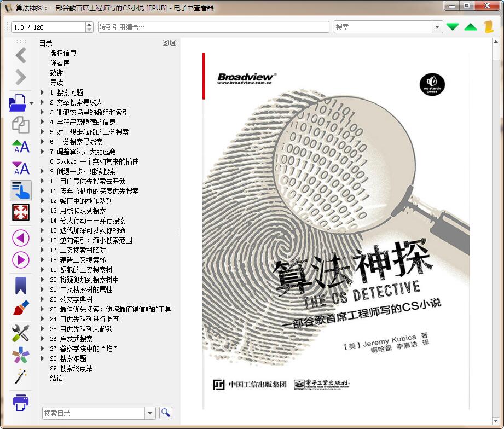Click the blue Bookmark icon
The height and width of the screenshot is (429, 504).
[21, 286]
